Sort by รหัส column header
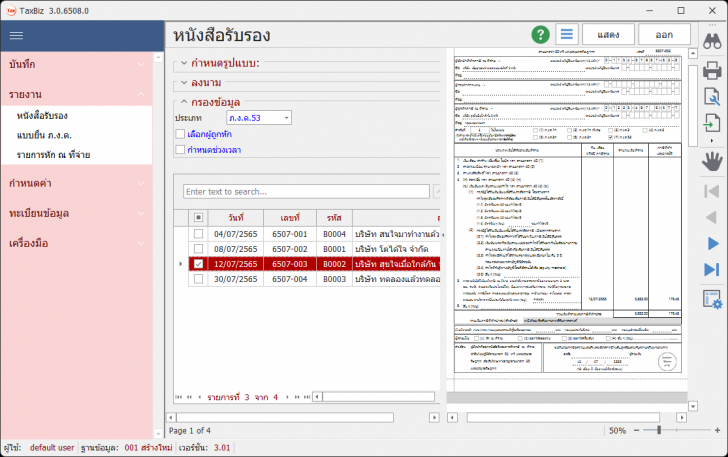Screen dimensions: 728x457 pyautogui.click(x=334, y=217)
